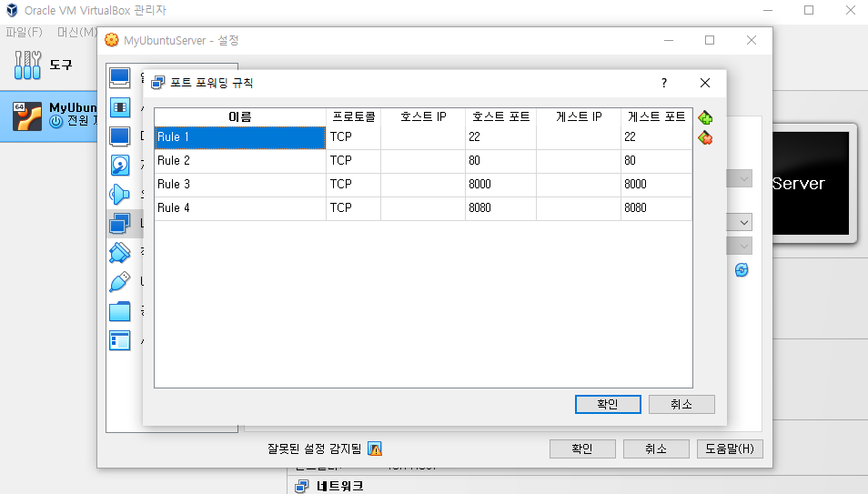Click 취소 in the MyUbuntuServer settings window

656,449
